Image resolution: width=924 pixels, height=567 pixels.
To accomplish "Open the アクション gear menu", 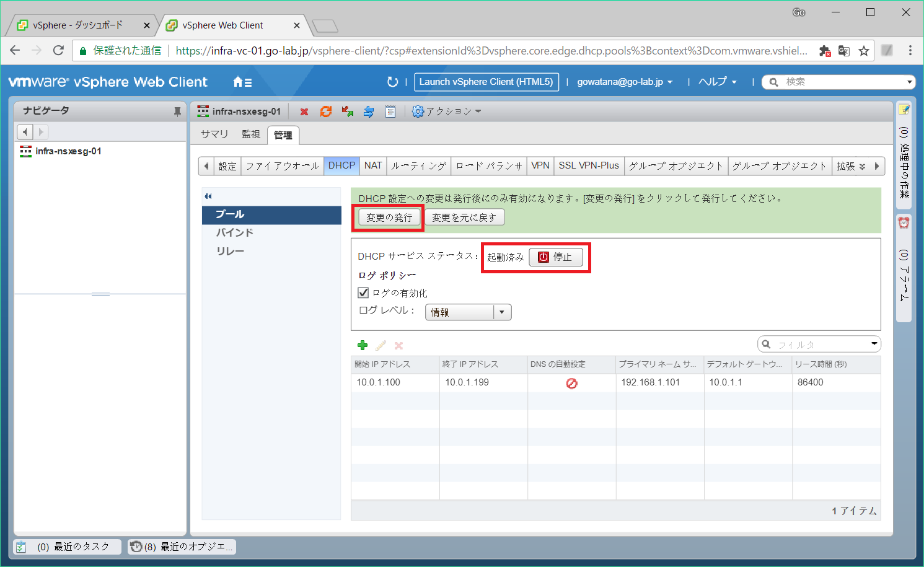I will pos(446,112).
